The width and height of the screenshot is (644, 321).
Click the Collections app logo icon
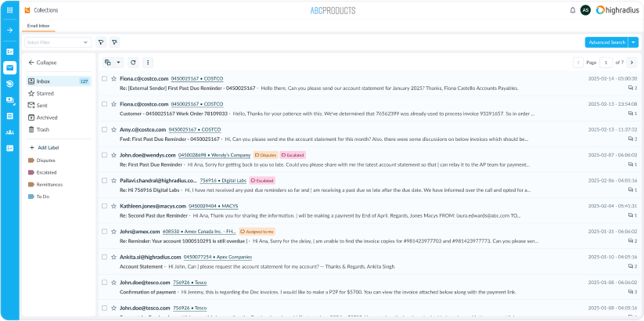pyautogui.click(x=27, y=10)
